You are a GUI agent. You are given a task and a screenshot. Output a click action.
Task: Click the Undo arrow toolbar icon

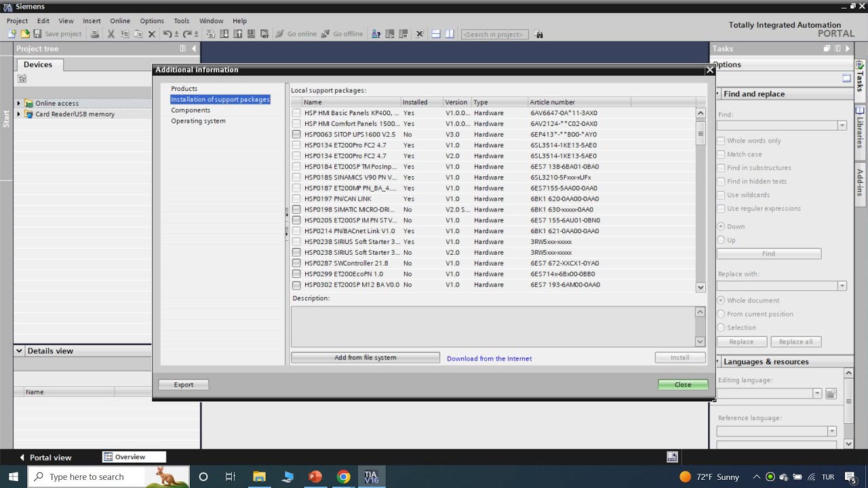point(167,34)
